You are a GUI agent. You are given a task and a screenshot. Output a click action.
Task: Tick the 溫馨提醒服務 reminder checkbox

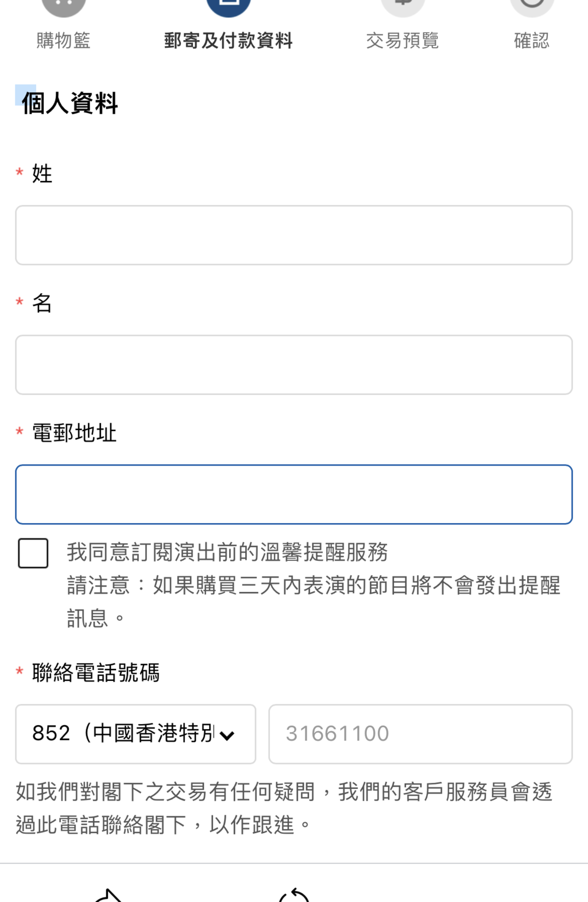(x=33, y=553)
